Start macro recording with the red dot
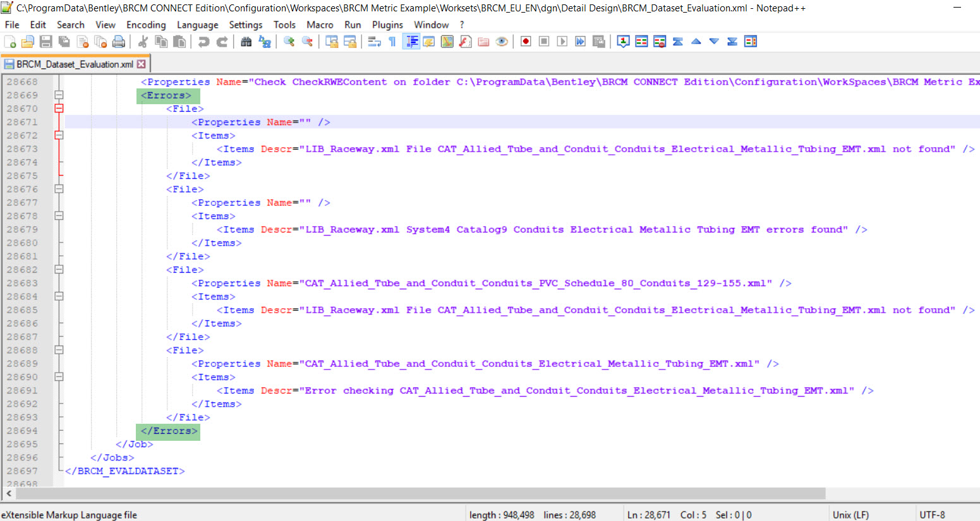Viewport: 980px width, 521px height. pos(526,42)
